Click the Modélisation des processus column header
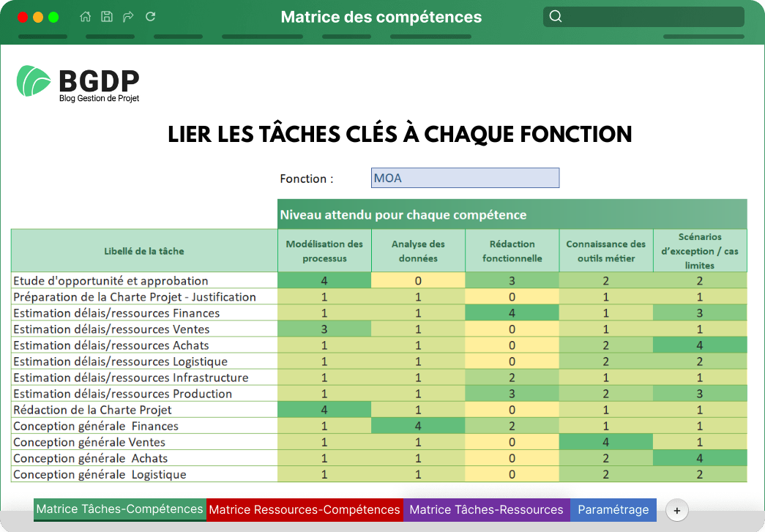Image resolution: width=765 pixels, height=532 pixels. [x=324, y=251]
